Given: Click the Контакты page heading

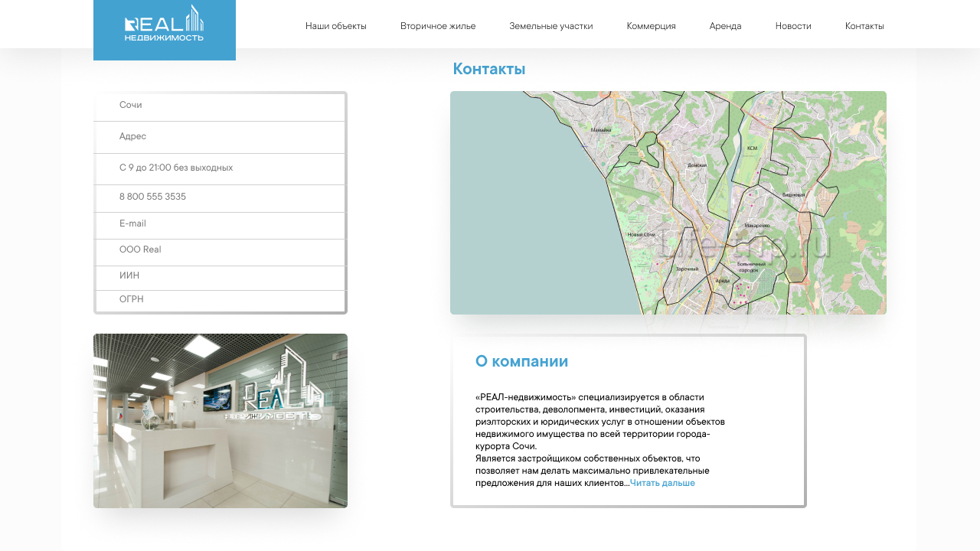Looking at the screenshot, I should click(x=489, y=69).
